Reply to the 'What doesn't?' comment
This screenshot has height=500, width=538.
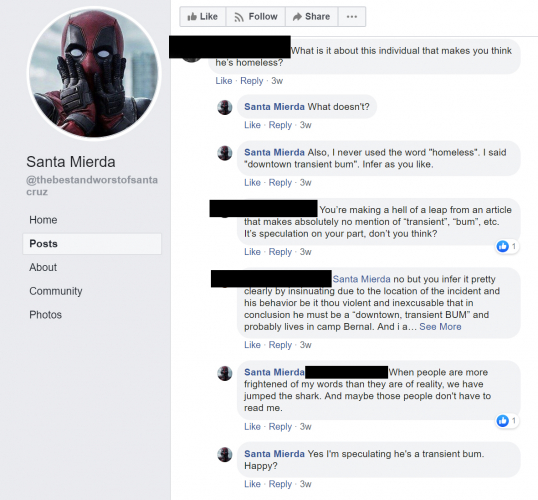point(280,125)
